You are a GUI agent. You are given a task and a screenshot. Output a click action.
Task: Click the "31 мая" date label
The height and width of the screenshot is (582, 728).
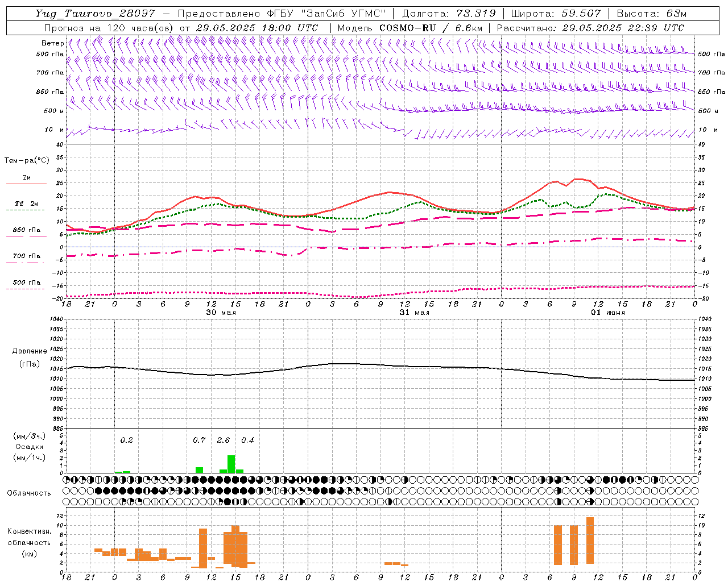(x=414, y=313)
